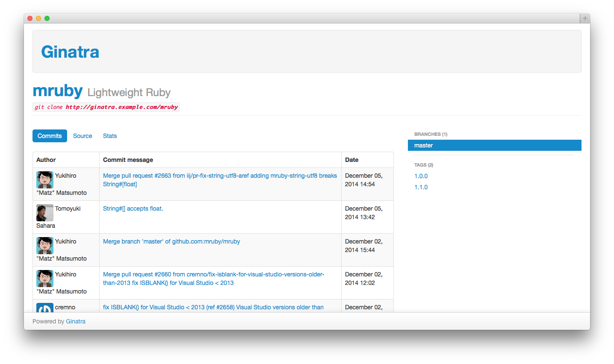The width and height of the screenshot is (614, 364).
Task: Open commit 'fix ISBLANK() for Visual Studio' (ref #2658)
Action: tap(213, 307)
